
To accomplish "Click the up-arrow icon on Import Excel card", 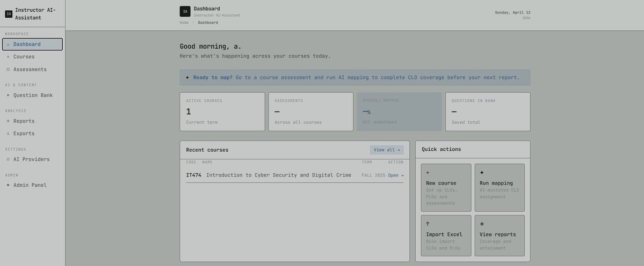I will tap(428, 224).
